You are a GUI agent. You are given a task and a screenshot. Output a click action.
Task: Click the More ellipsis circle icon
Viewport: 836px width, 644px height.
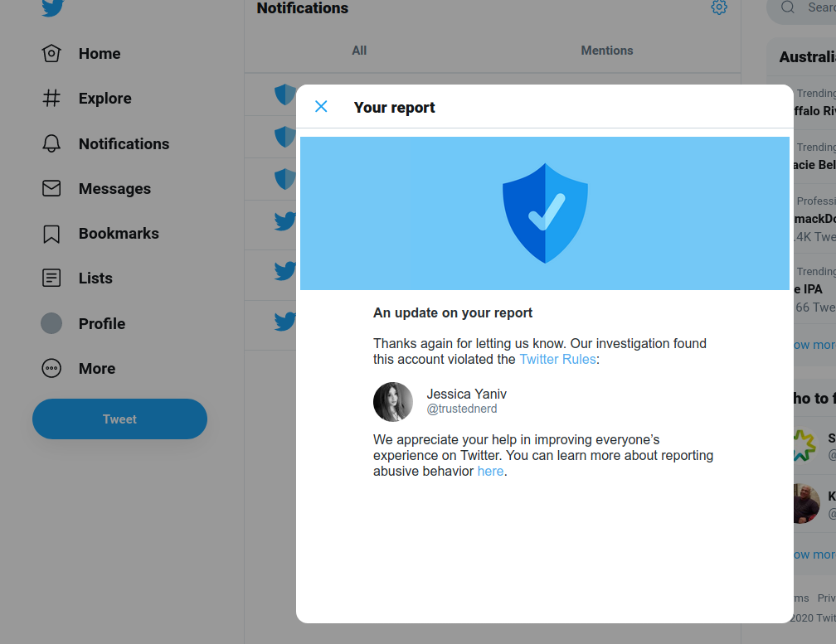pyautogui.click(x=51, y=368)
